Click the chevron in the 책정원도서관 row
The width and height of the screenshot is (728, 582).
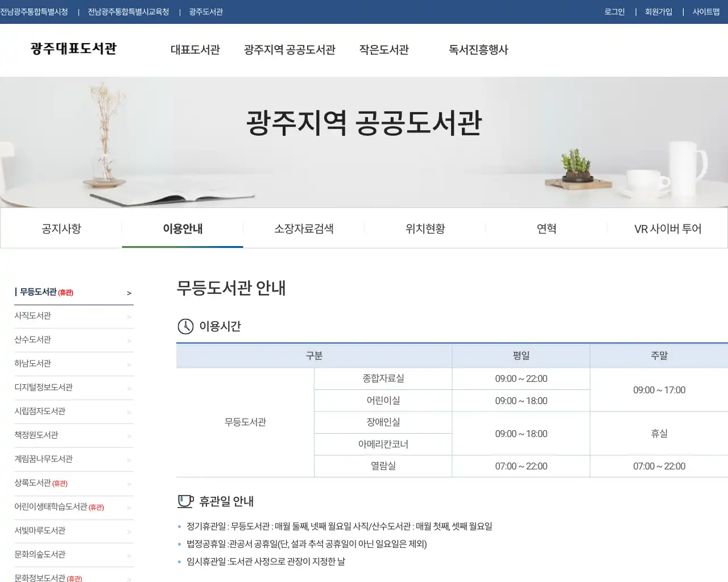(x=129, y=436)
